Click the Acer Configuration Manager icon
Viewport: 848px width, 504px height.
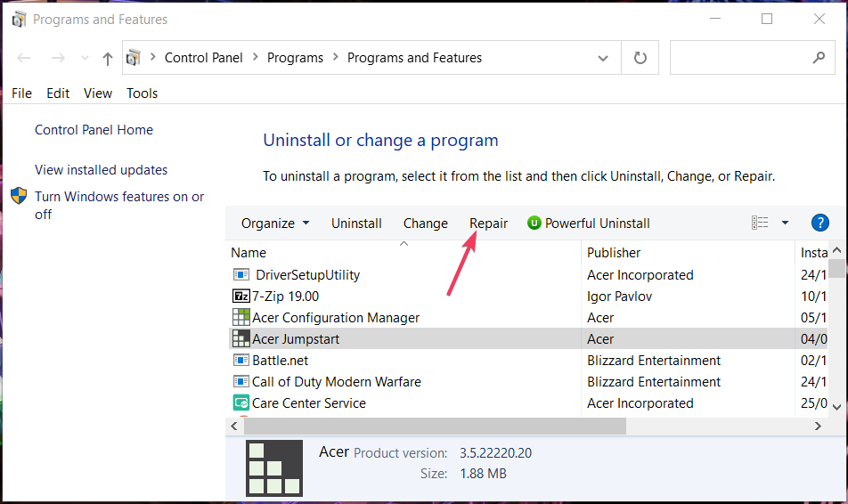[x=241, y=317]
